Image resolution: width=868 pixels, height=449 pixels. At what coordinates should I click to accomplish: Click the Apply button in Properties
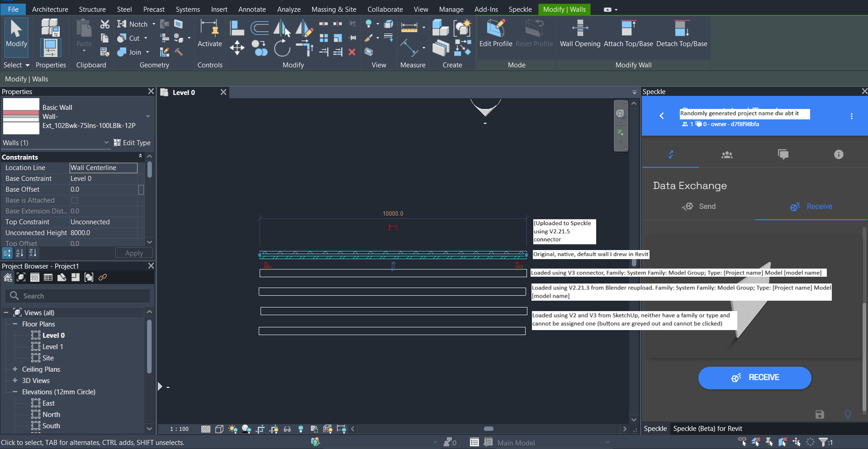(134, 253)
